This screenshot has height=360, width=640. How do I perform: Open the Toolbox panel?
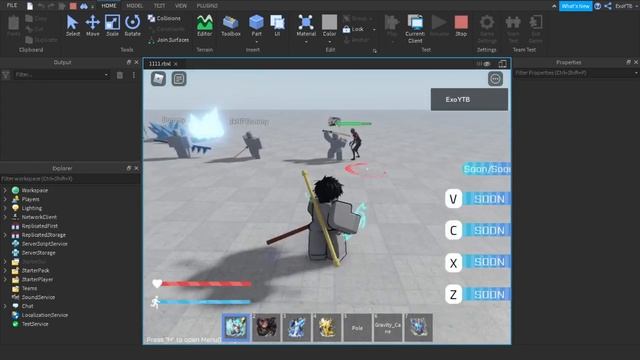click(231, 26)
